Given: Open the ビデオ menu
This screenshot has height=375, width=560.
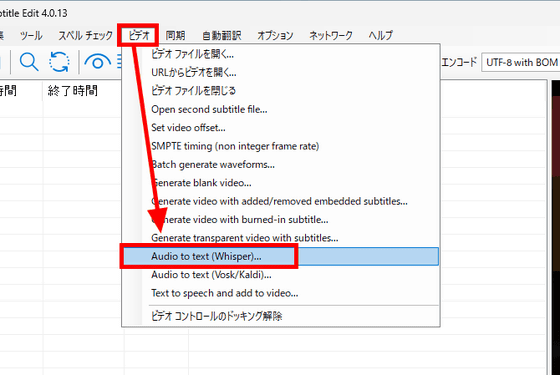Looking at the screenshot, I should tap(139, 35).
